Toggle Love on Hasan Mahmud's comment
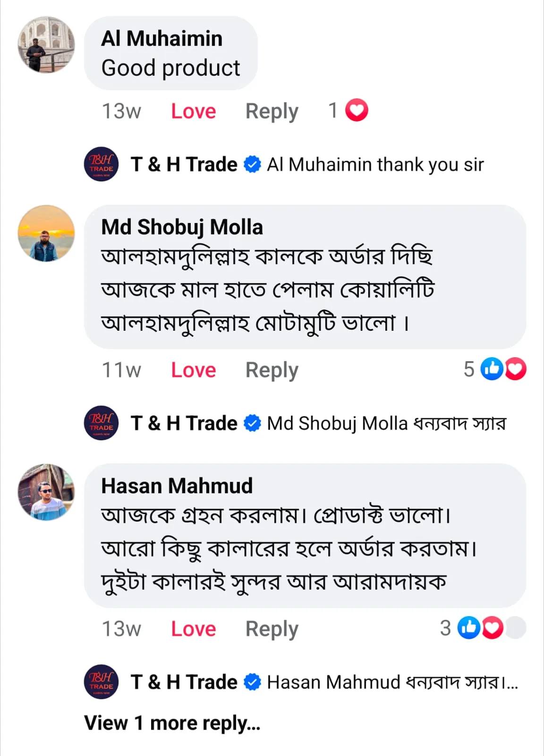This screenshot has width=544, height=756. click(x=193, y=629)
